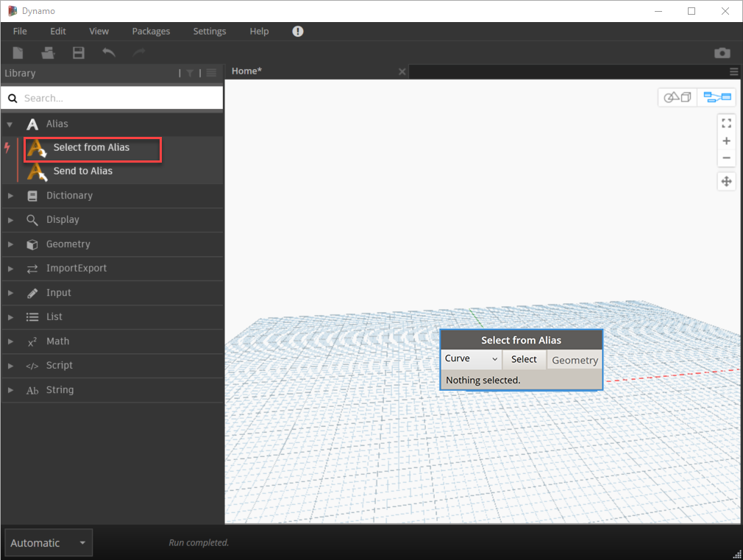Minimize the Dynamo window
This screenshot has height=560, width=743.
point(658,11)
